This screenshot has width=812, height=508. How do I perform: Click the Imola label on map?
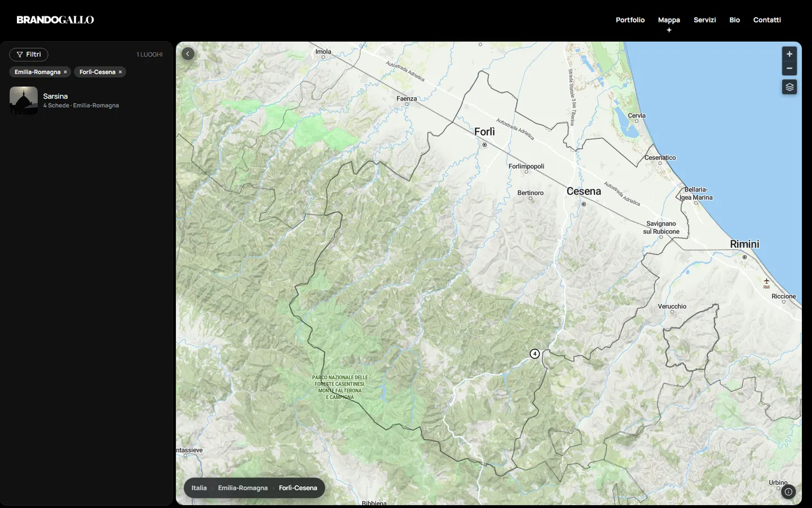[323, 52]
